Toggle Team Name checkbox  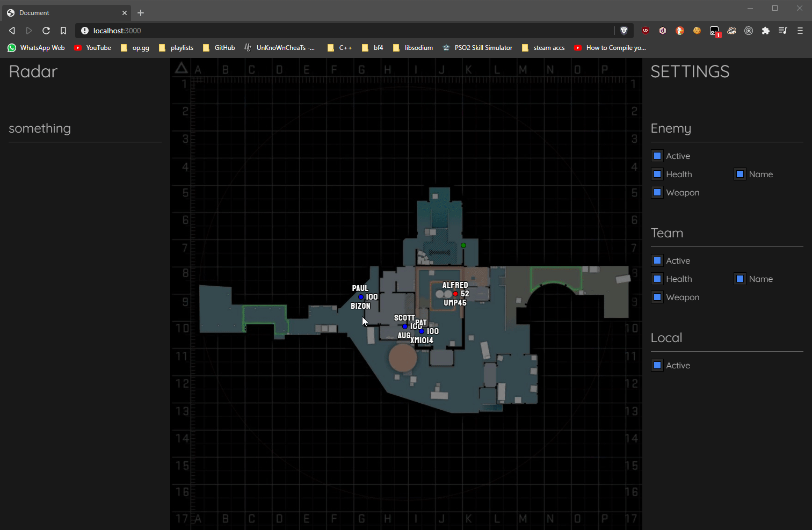pyautogui.click(x=740, y=279)
